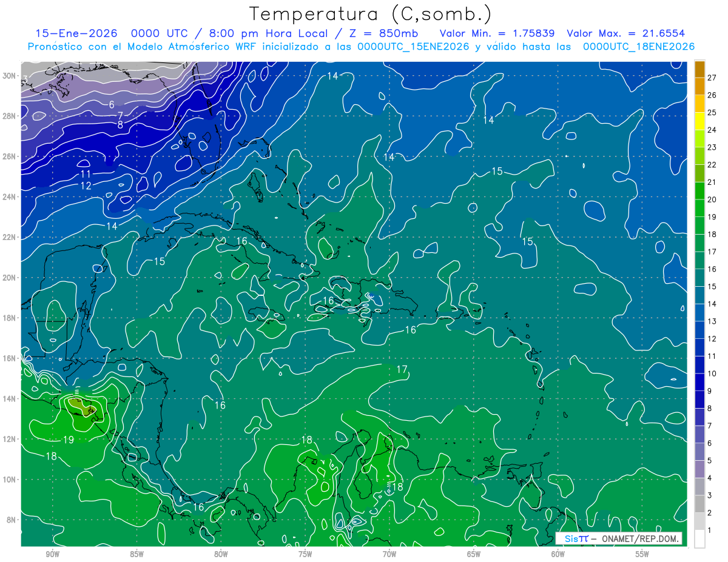Click the 90W longitude axis label
728x562 pixels.
click(52, 554)
